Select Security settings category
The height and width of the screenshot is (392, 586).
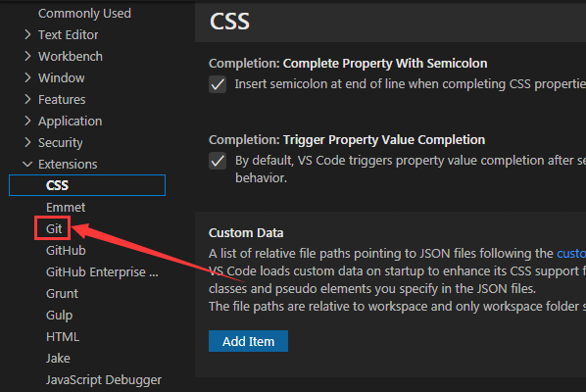[x=60, y=143]
